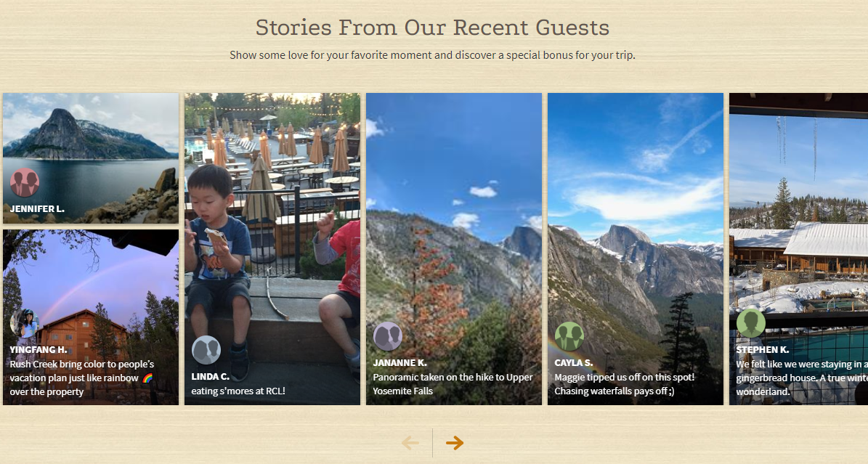Click Linda C.'s gray avatar icon
Viewport: 868px width, 464px height.
coord(206,350)
